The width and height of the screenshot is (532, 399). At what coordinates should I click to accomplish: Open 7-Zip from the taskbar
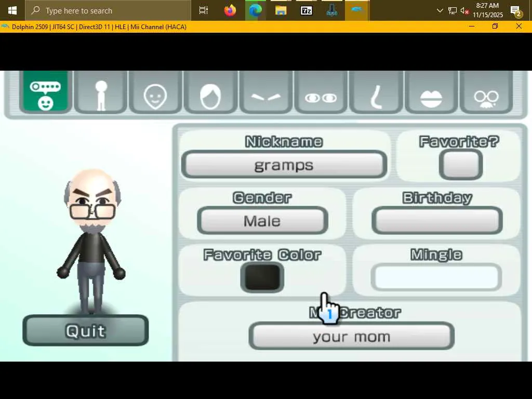tap(306, 10)
